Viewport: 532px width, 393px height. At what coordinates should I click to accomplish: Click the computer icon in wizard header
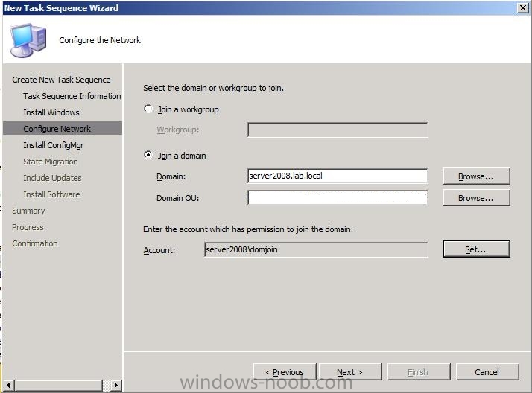(x=28, y=40)
